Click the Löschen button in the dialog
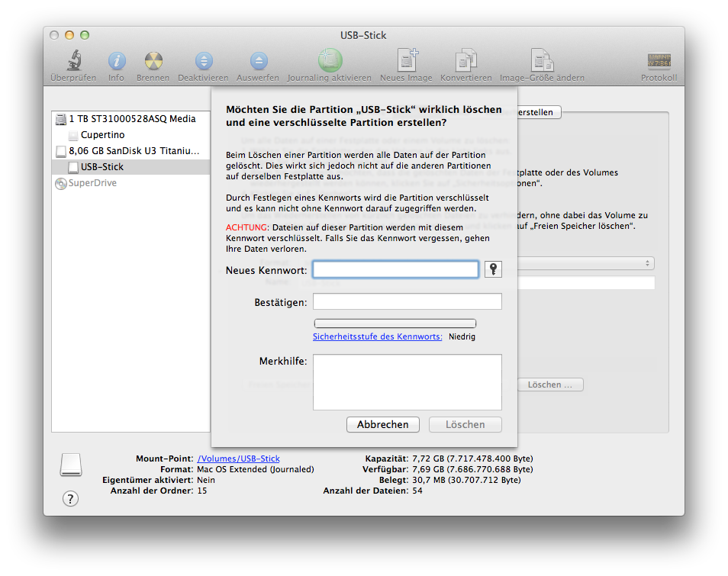Viewport: 728px width, 576px height. [465, 424]
